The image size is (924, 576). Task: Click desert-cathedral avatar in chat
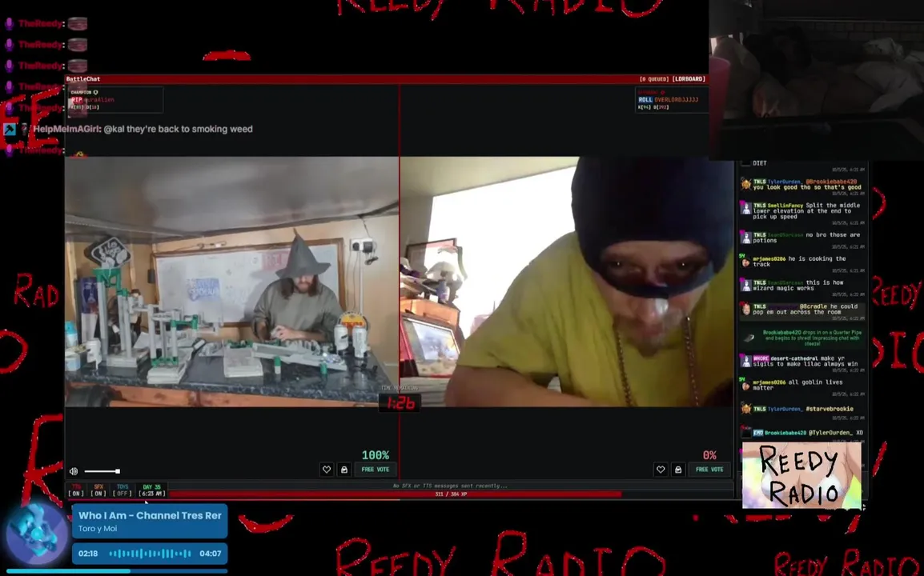[746, 361]
